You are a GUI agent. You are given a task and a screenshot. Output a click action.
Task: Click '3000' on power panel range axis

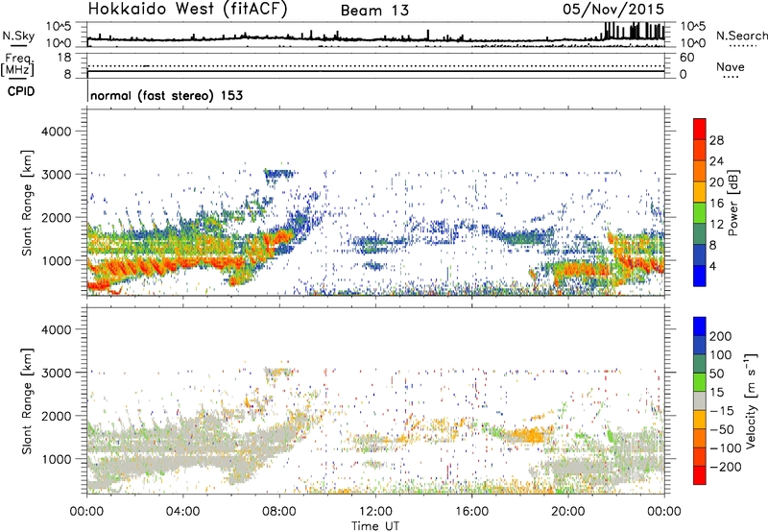pos(56,175)
